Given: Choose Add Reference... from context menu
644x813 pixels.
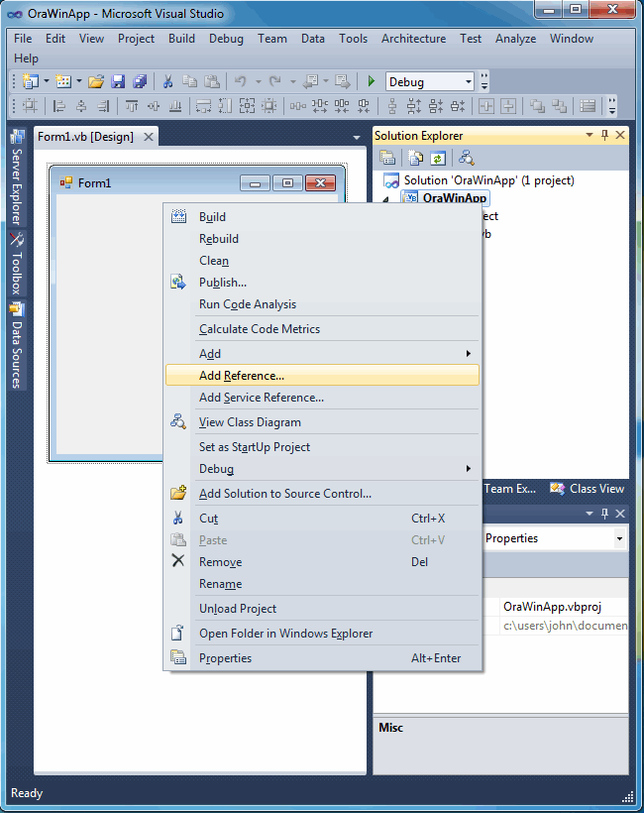Looking at the screenshot, I should (322, 376).
